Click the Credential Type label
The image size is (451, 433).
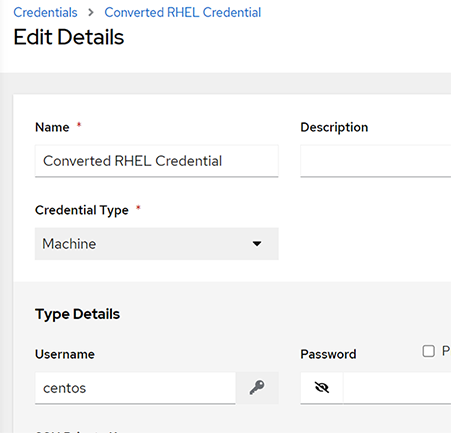pos(82,210)
